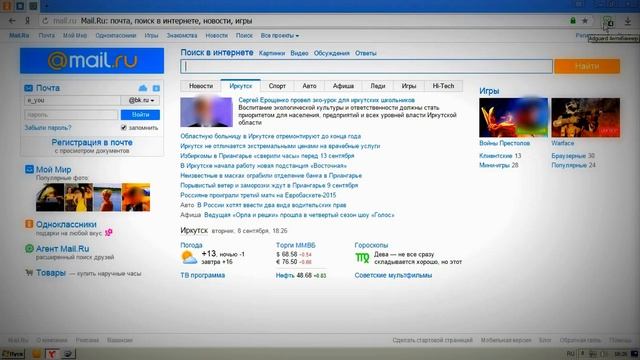Viewport: 640px width, 360px height.
Task: Open the Леди tab
Action: coord(378,86)
